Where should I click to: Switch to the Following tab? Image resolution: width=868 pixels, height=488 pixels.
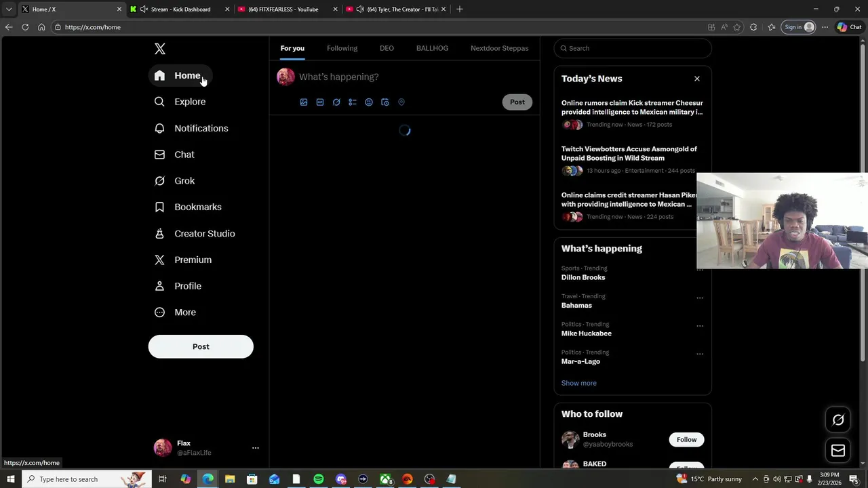click(x=342, y=48)
